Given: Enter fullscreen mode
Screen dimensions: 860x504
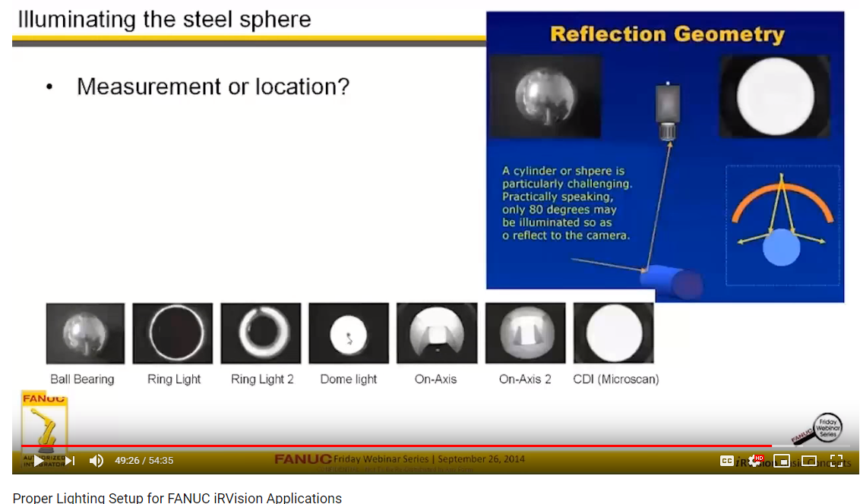Looking at the screenshot, I should (836, 461).
